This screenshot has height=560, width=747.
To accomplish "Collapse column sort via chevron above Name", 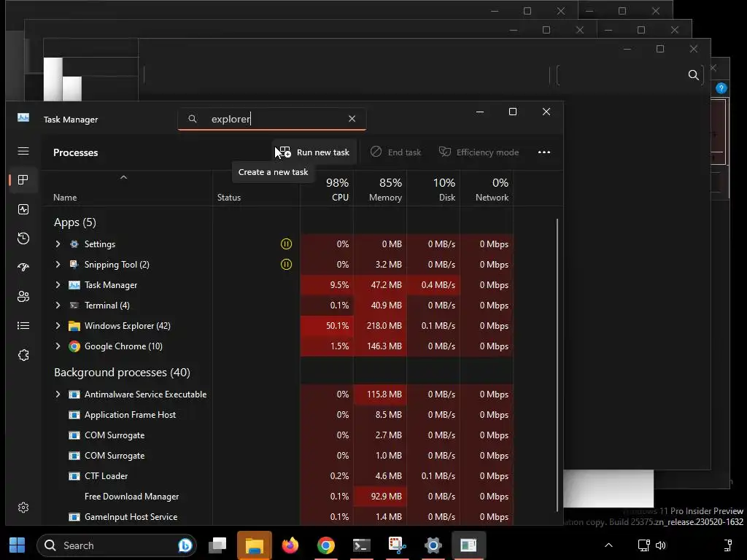I will pyautogui.click(x=123, y=177).
